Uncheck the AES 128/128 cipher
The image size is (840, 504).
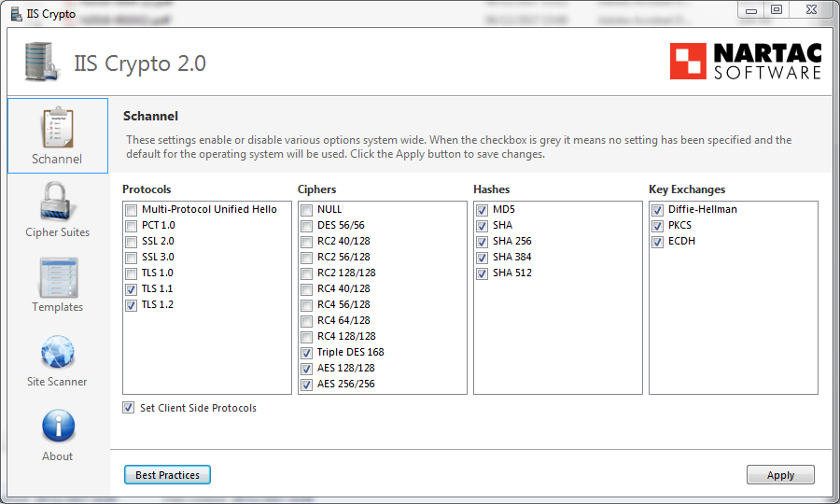click(x=306, y=369)
